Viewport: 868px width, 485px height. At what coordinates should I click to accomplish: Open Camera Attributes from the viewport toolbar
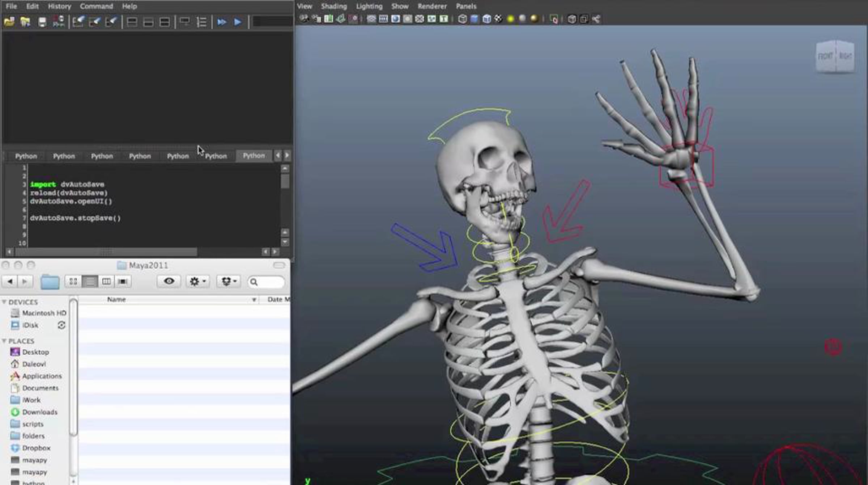(x=316, y=18)
